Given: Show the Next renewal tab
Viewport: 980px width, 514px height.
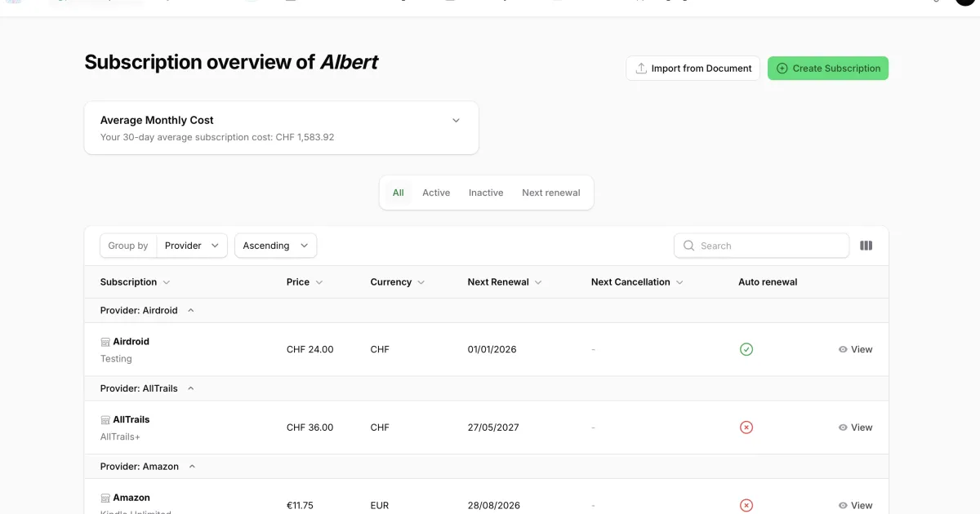Looking at the screenshot, I should [551, 193].
